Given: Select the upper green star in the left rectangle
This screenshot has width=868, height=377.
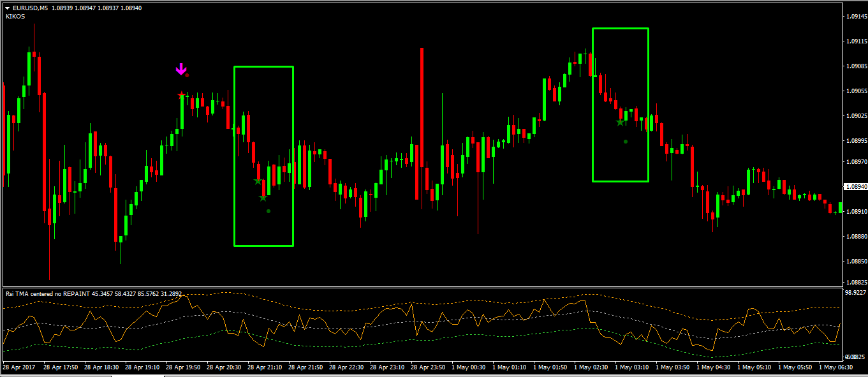Looking at the screenshot, I should (258, 181).
